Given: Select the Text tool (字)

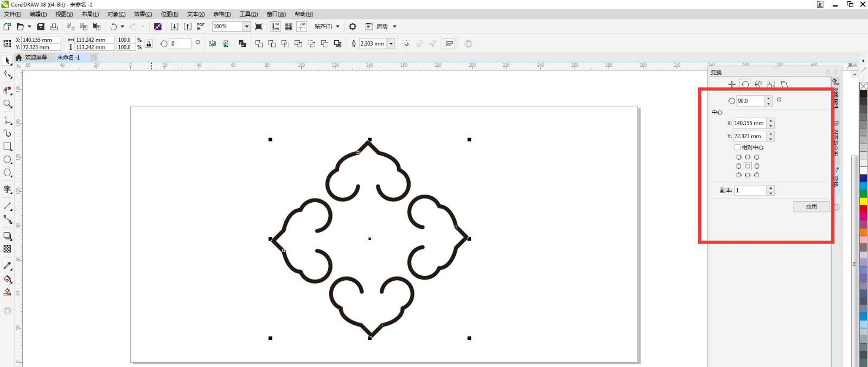Looking at the screenshot, I should 8,189.
